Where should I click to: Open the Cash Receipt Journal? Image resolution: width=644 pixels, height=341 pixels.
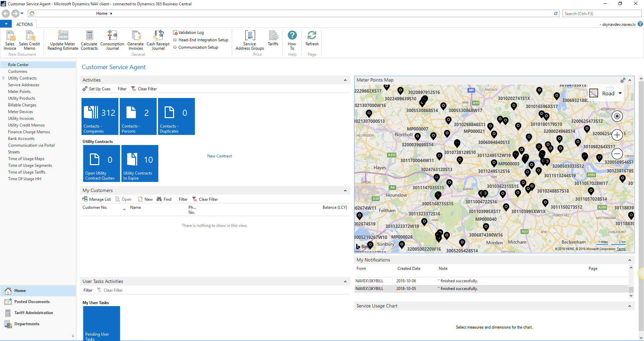coord(158,40)
